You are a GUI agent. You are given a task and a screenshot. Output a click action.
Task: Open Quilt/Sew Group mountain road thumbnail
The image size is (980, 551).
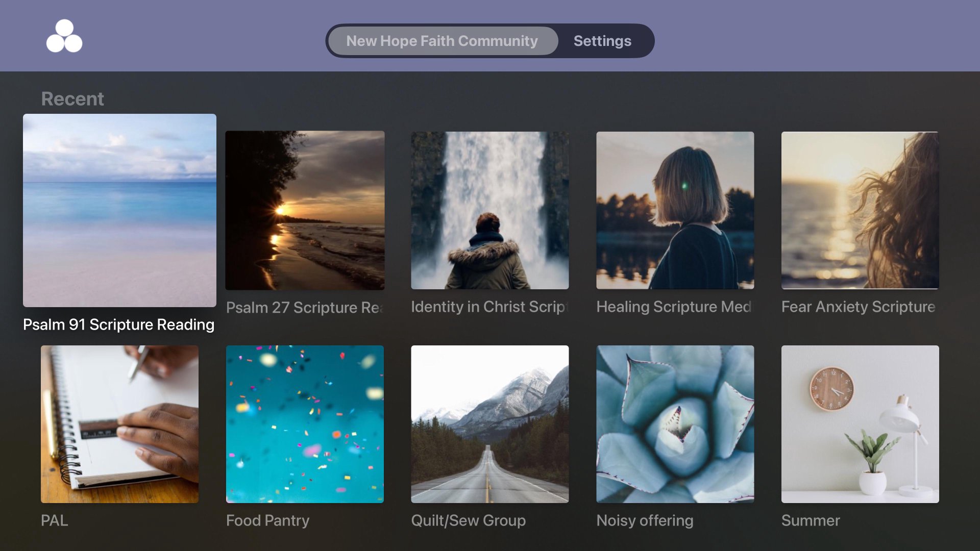tap(490, 424)
